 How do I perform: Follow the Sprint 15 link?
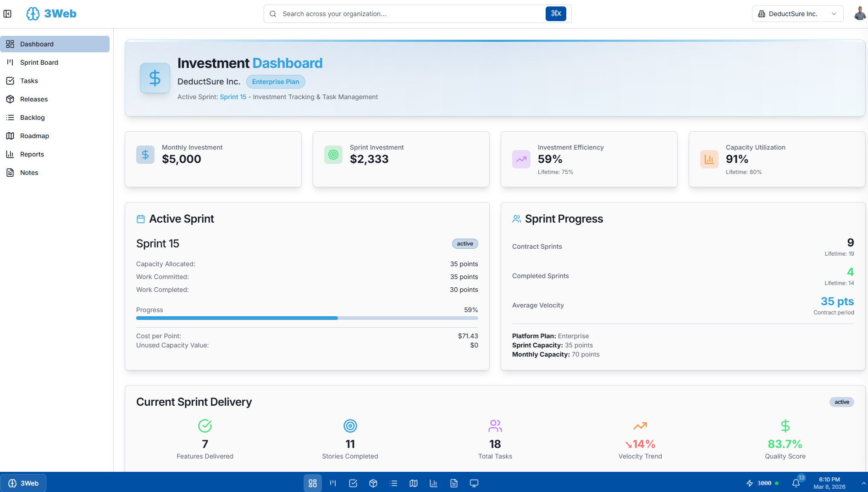coord(233,97)
